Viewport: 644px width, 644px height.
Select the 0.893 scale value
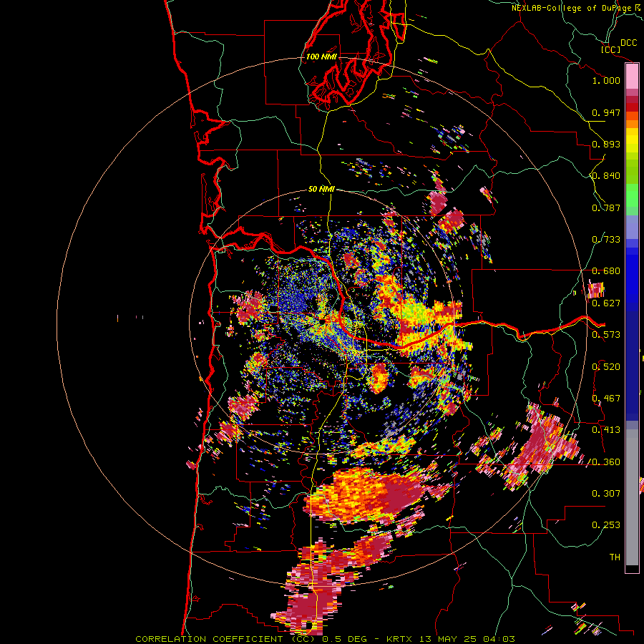(606, 144)
